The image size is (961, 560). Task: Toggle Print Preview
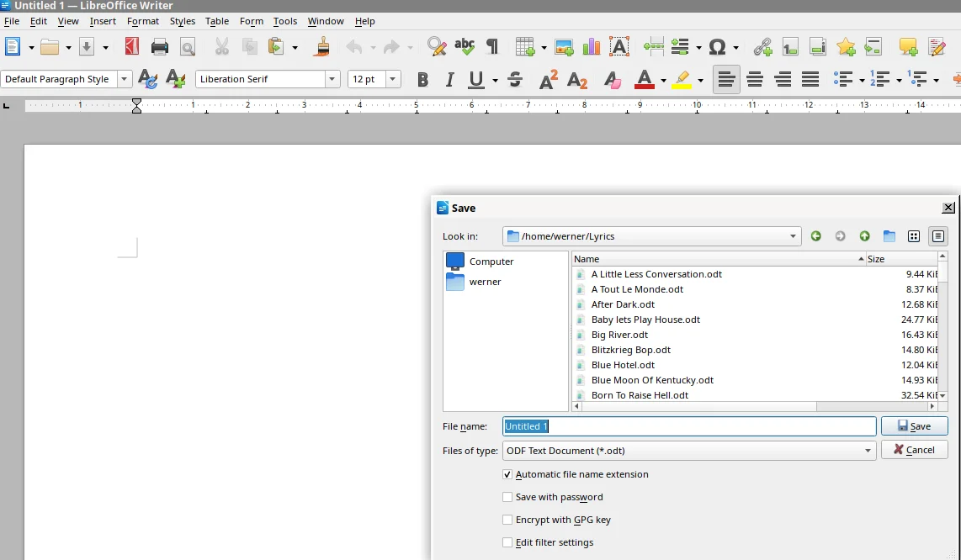pos(188,46)
